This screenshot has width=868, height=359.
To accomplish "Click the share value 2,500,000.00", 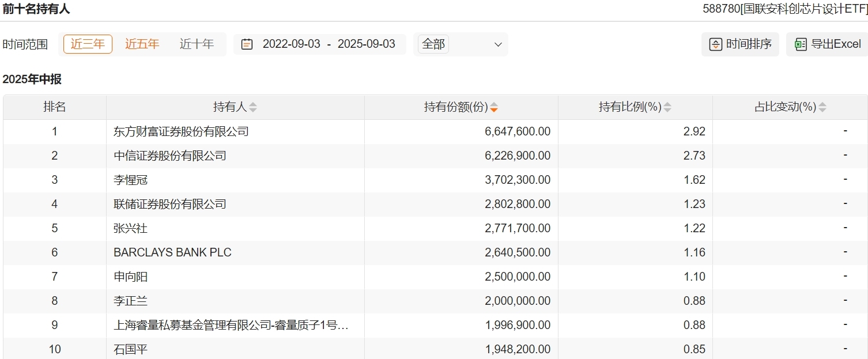I will 518,277.
